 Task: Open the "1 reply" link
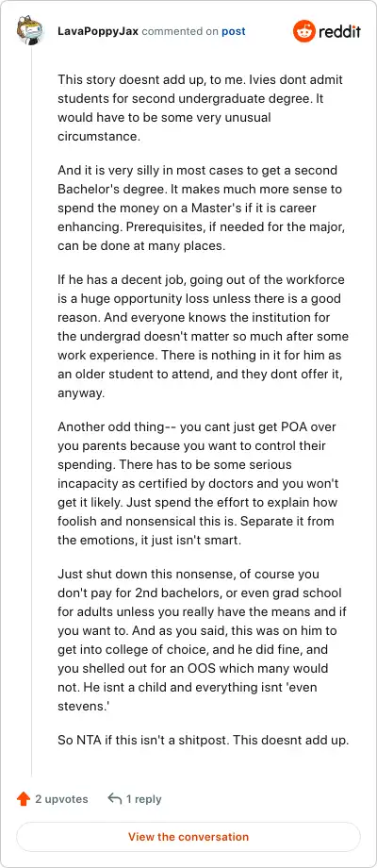pyautogui.click(x=143, y=799)
